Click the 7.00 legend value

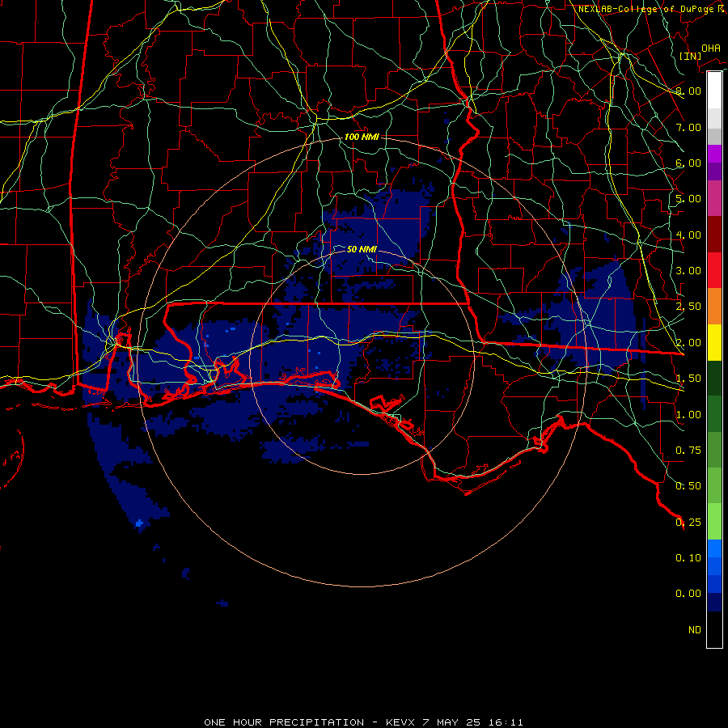(x=688, y=127)
